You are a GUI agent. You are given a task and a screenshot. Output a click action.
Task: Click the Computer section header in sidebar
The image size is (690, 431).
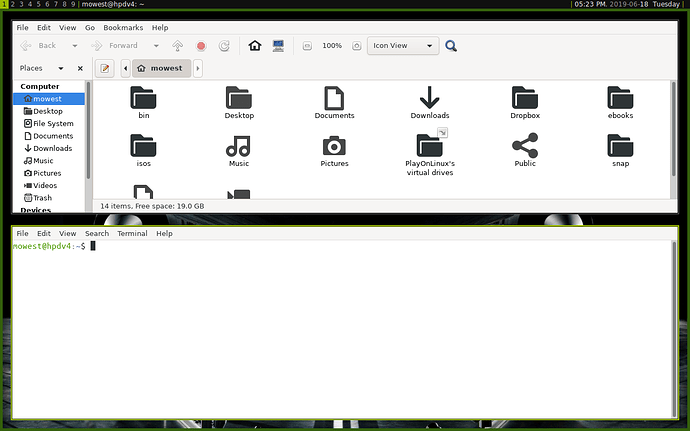click(40, 86)
